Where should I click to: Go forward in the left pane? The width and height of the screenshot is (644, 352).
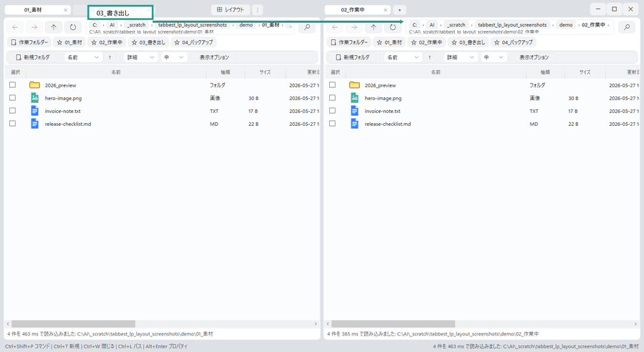coord(34,27)
